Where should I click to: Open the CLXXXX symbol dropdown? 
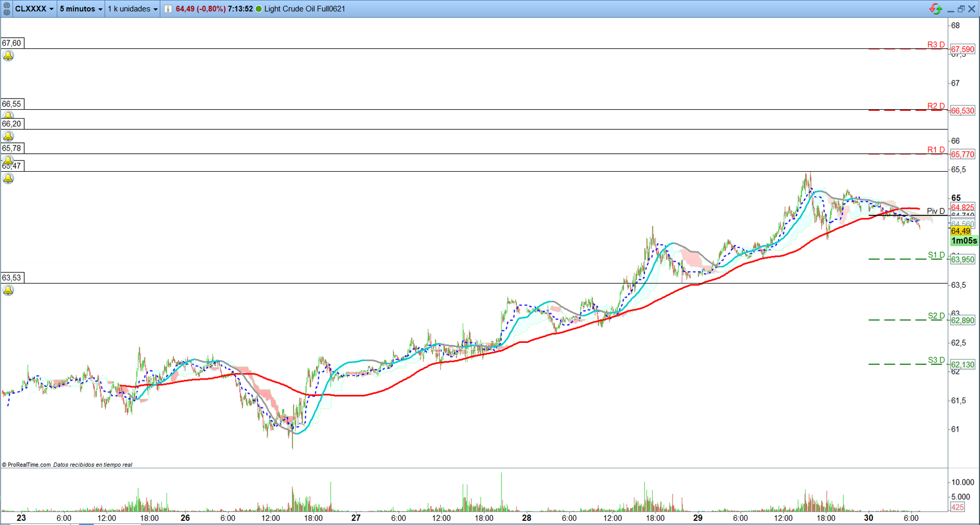click(x=34, y=9)
